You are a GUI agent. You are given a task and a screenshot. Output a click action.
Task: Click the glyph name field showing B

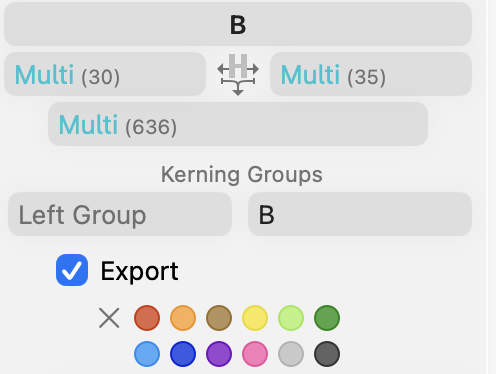point(238,24)
